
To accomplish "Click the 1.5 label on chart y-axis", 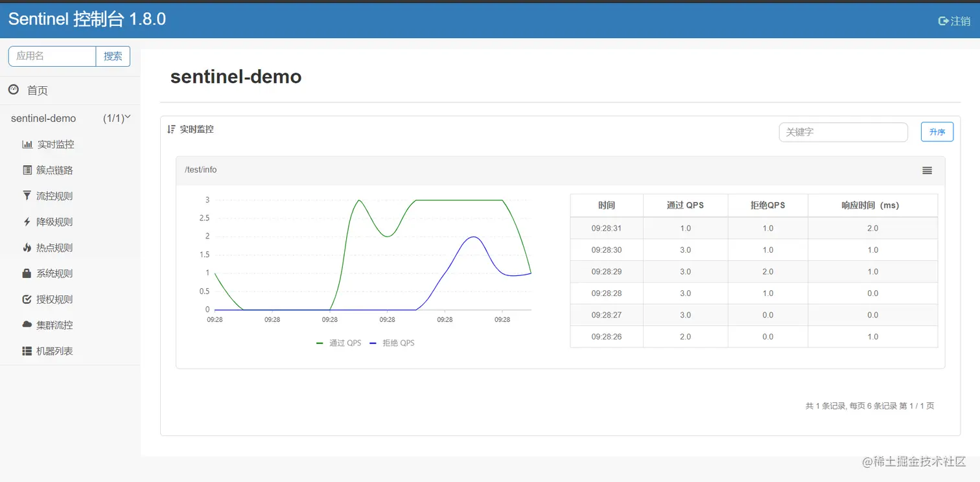I will pos(204,255).
